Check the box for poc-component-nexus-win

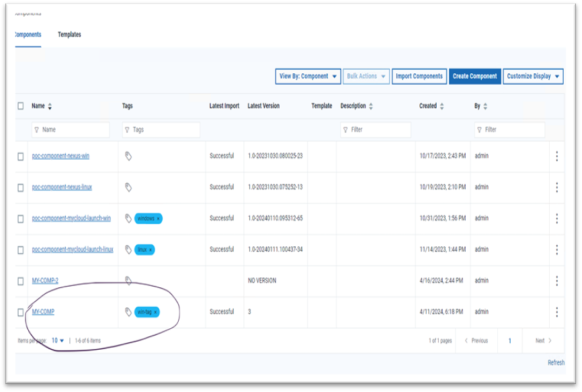tap(21, 156)
